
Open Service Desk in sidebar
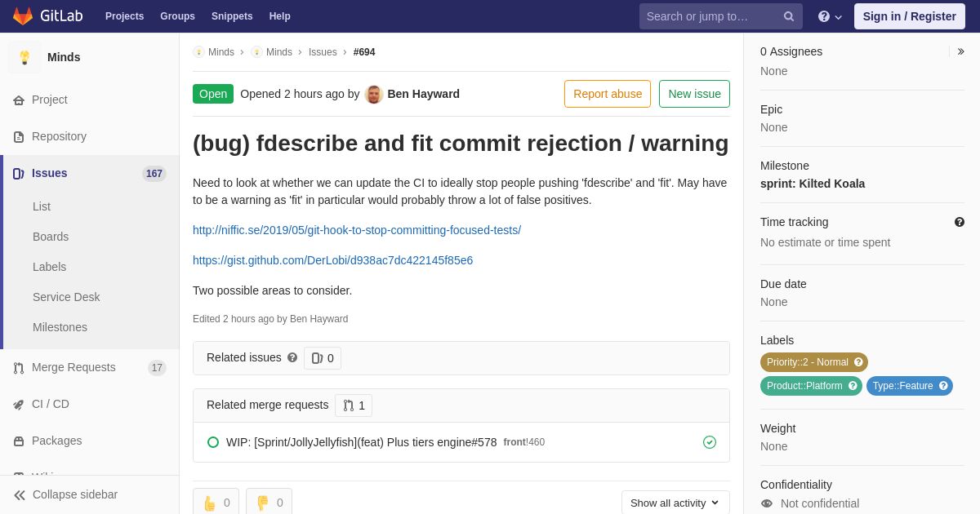tap(66, 297)
